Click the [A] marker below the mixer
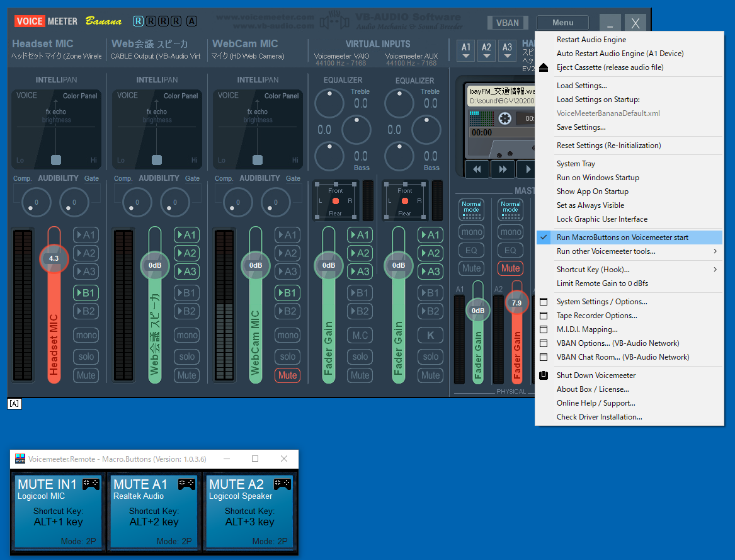The width and height of the screenshot is (735, 560). [14, 404]
